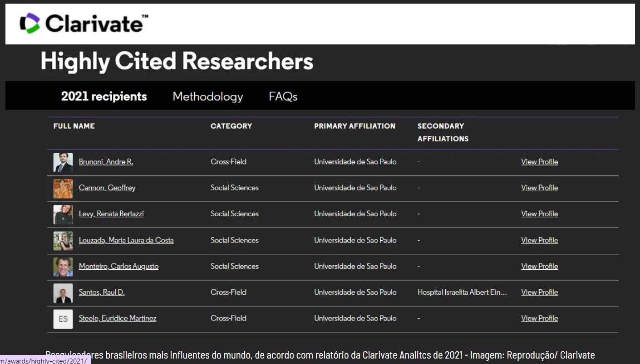Click Social Sciences category in Monteiro row
The height and width of the screenshot is (364, 640).
235,266
